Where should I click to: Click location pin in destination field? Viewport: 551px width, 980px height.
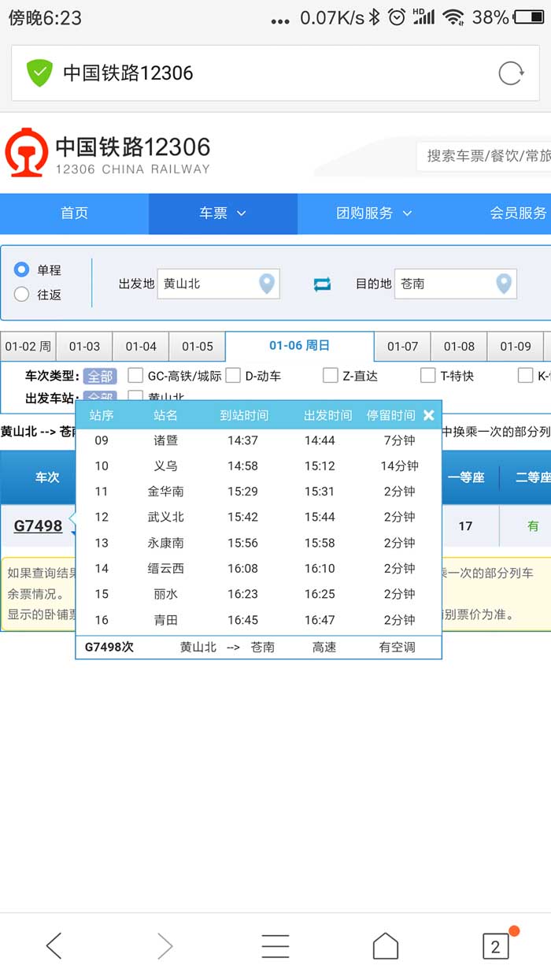click(x=504, y=284)
